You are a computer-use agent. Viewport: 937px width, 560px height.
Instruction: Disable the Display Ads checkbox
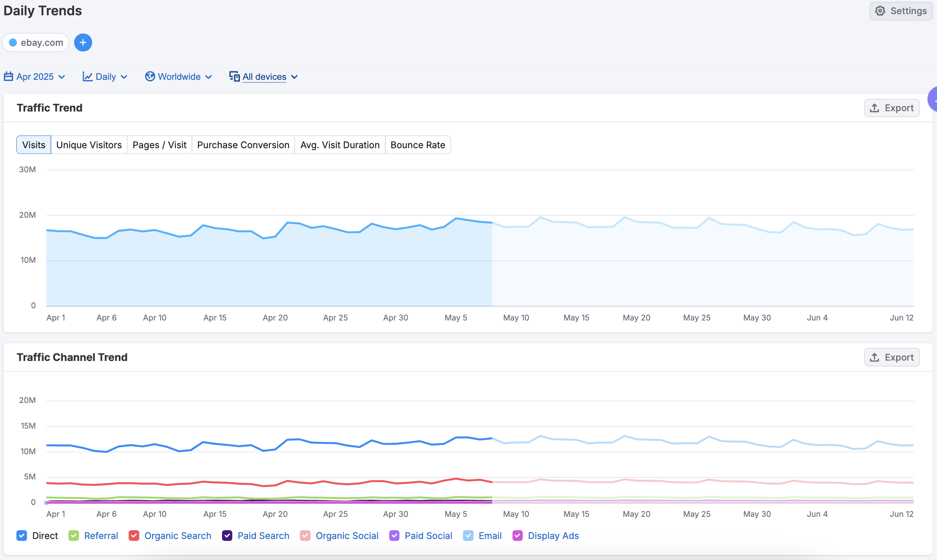tap(517, 536)
